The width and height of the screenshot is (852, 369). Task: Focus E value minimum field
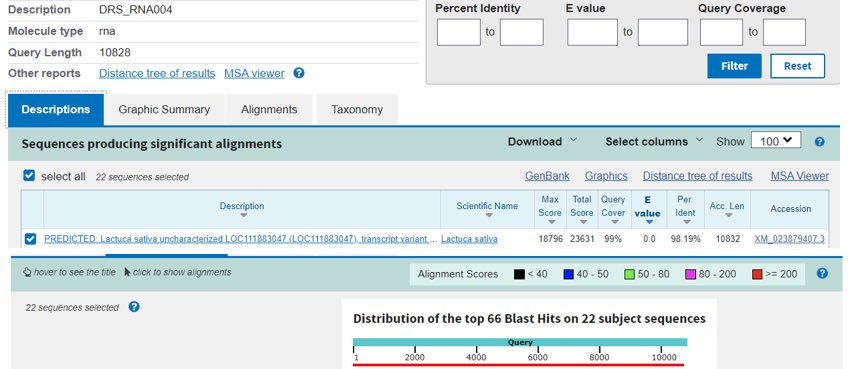592,32
